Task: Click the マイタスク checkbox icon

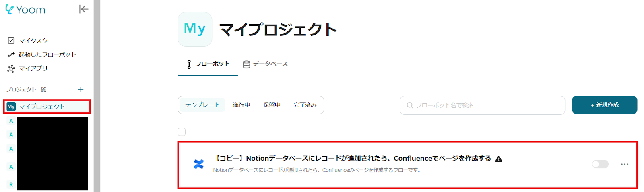Action: 11,41
